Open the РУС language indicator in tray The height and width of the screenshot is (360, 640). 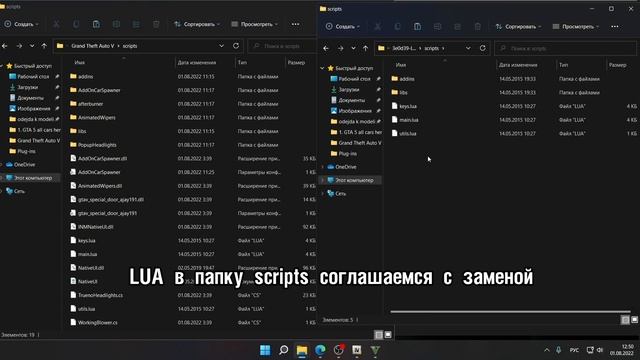pyautogui.click(x=574, y=350)
